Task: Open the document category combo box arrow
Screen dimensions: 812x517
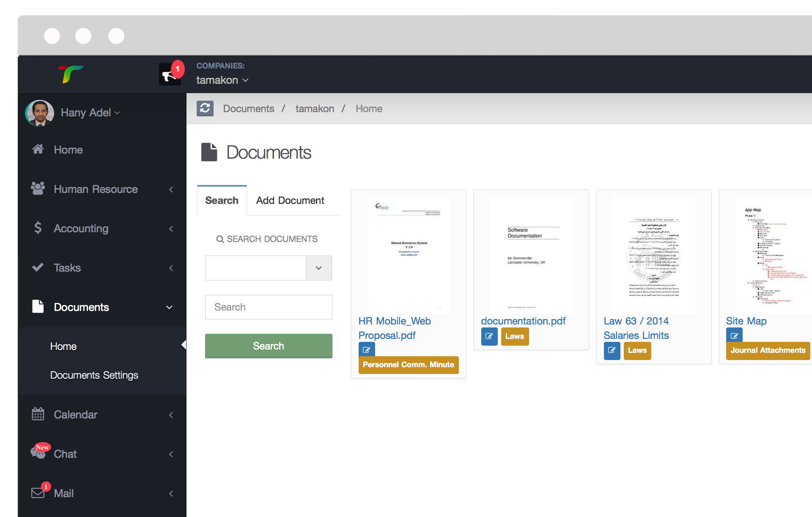Action: coord(319,268)
